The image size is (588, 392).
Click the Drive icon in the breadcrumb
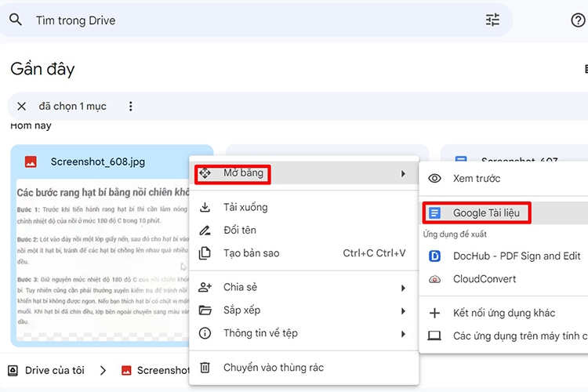tap(13, 371)
